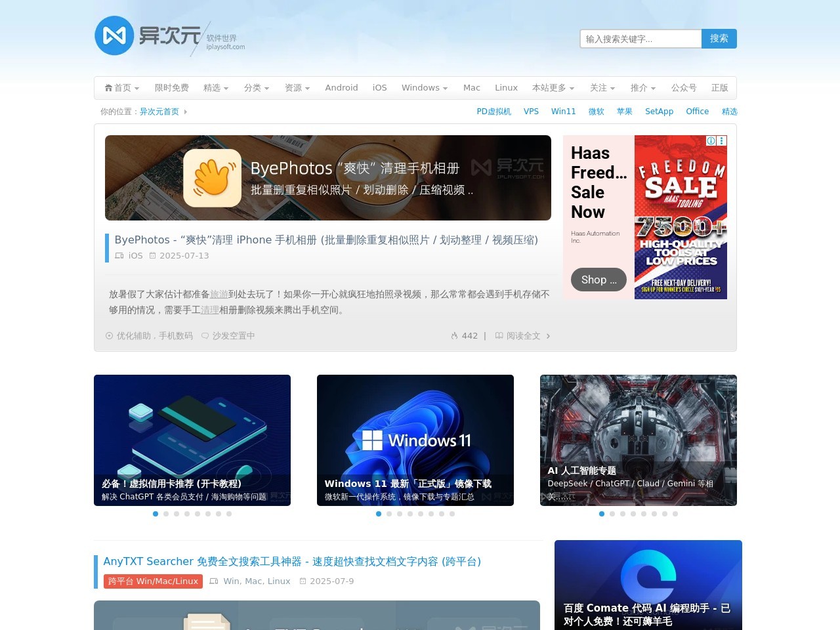Click the category tag icon beside iOS label
This screenshot has width=840, height=630.
point(119,255)
